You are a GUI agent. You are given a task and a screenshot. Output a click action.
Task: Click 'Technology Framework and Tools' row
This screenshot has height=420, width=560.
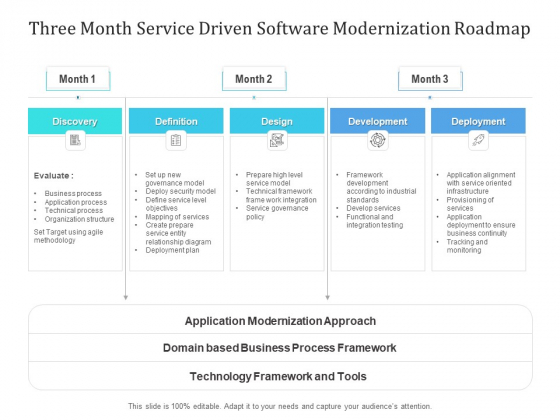(280, 376)
